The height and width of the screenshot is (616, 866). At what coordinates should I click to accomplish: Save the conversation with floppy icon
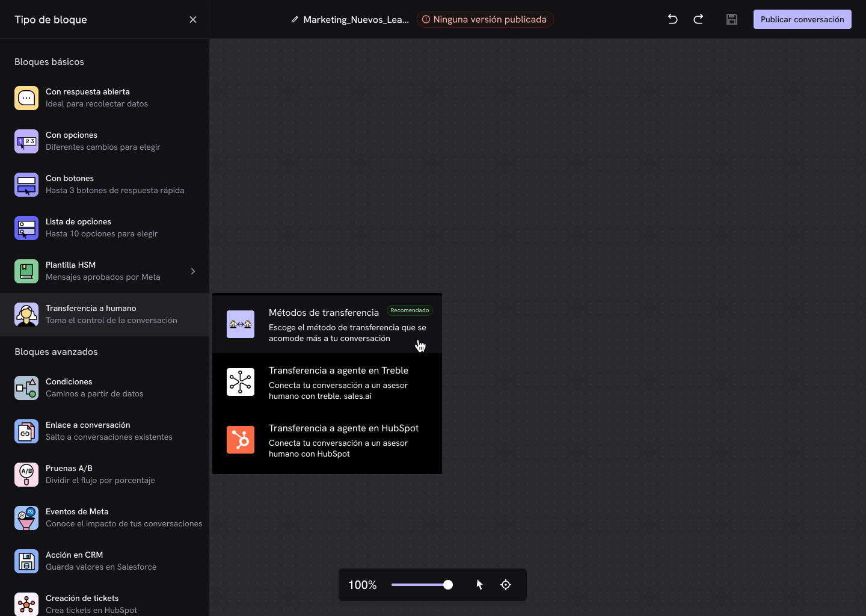732,19
